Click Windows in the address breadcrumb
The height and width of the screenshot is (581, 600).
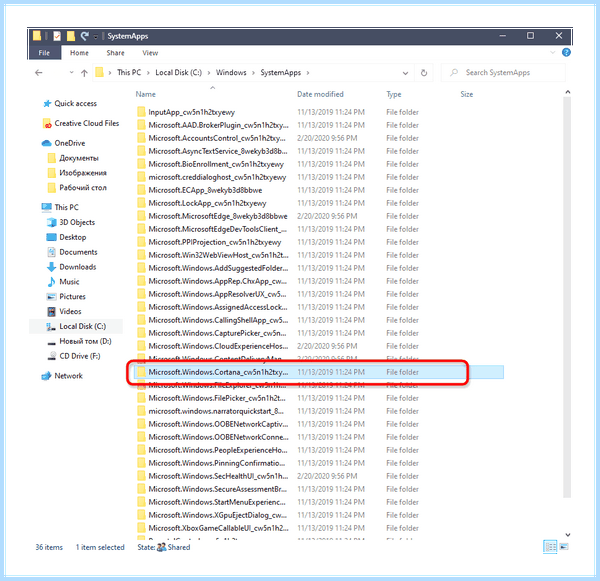231,72
